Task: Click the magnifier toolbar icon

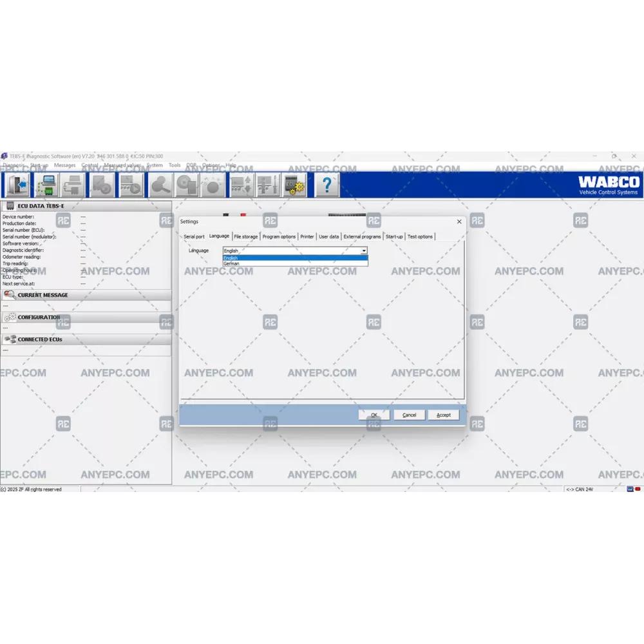Action: point(160,185)
